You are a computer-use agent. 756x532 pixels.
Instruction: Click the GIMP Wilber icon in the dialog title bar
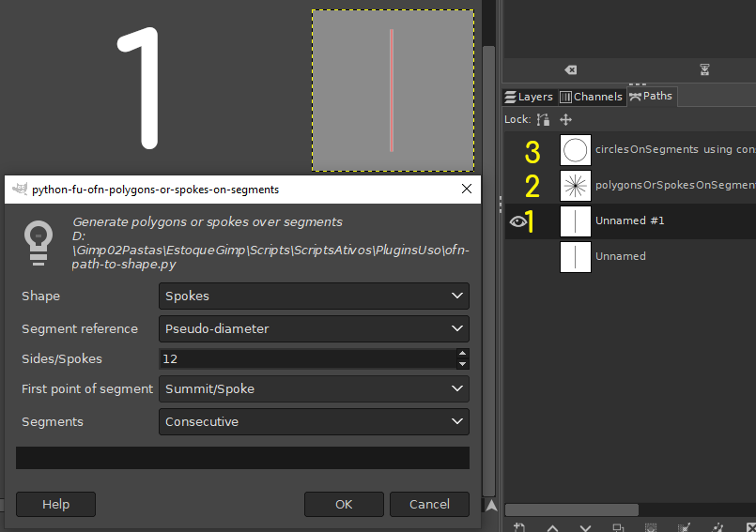(20, 189)
